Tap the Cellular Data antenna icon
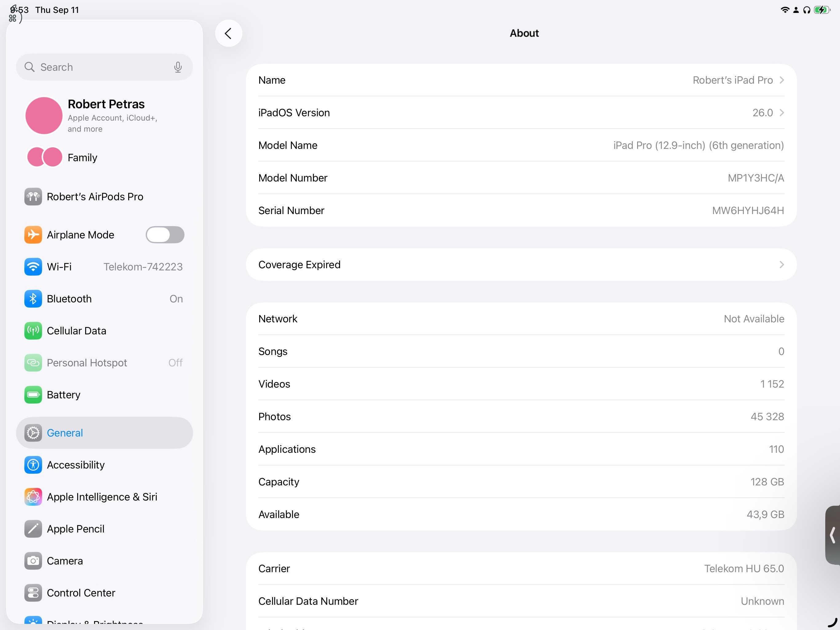Image resolution: width=840 pixels, height=630 pixels. [x=33, y=331]
